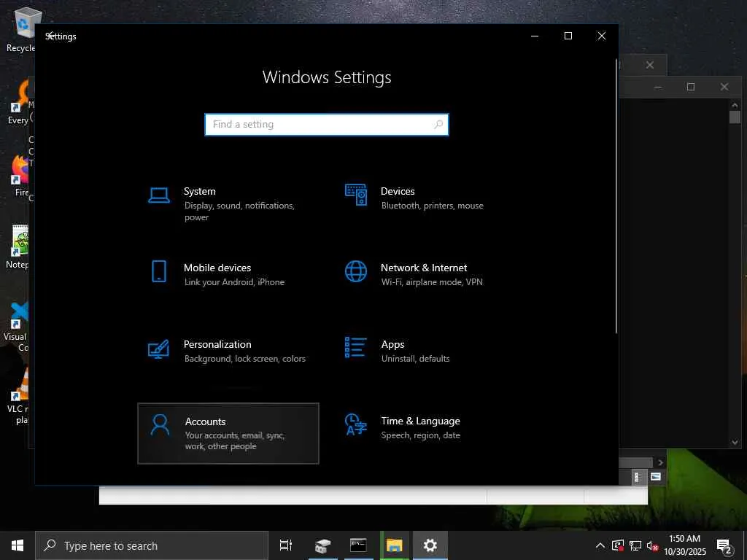
Task: Open Task View on the taskbar
Action: 286,545
